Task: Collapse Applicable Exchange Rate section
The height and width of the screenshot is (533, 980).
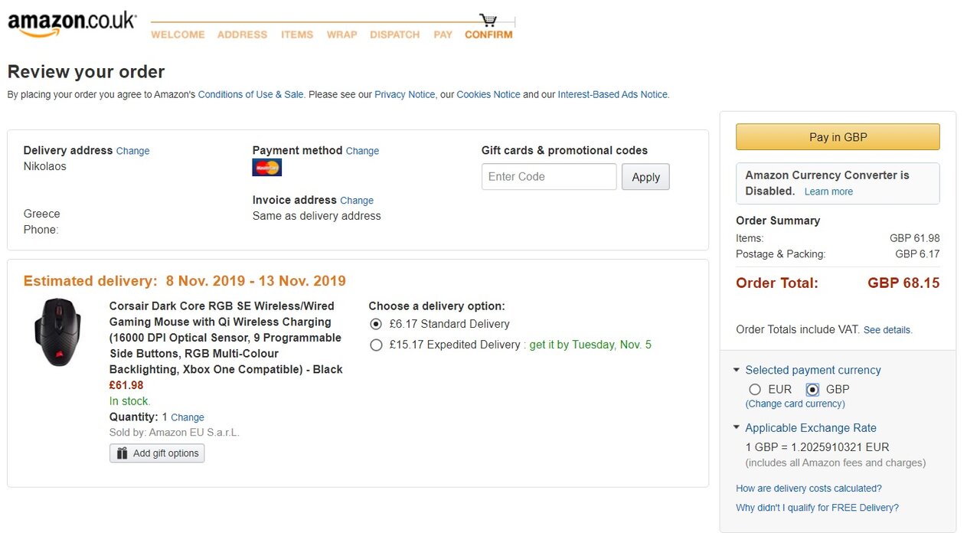Action: tap(737, 428)
